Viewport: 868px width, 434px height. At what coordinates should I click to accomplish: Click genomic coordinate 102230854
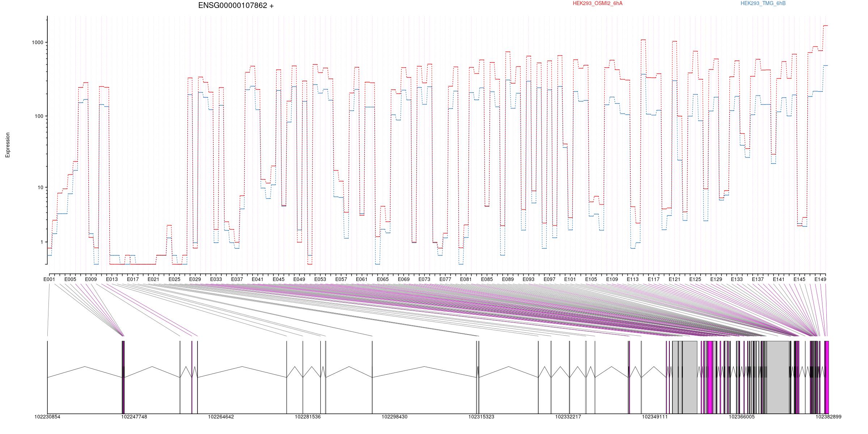[x=47, y=417]
